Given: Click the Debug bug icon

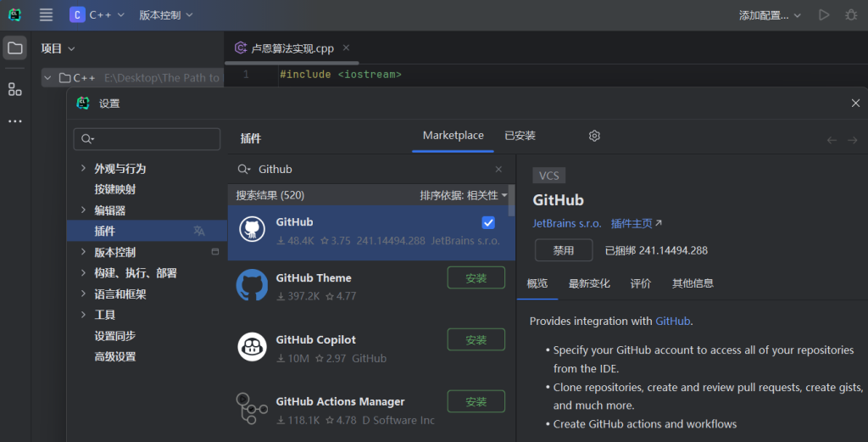Looking at the screenshot, I should [850, 14].
